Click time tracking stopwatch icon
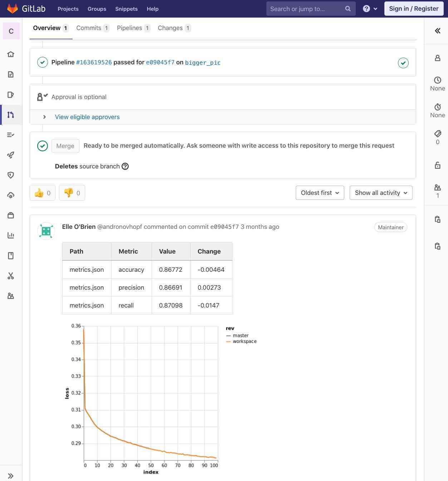The height and width of the screenshot is (481, 448). 438,107
